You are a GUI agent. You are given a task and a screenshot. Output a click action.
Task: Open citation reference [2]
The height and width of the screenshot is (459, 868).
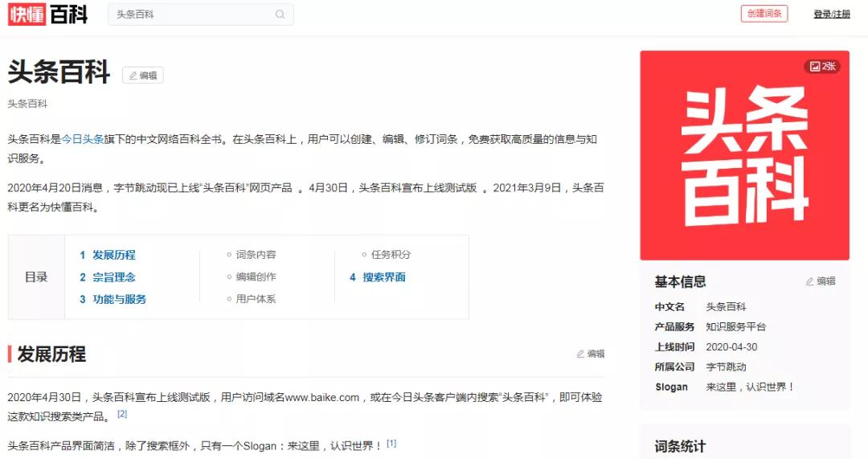(122, 414)
